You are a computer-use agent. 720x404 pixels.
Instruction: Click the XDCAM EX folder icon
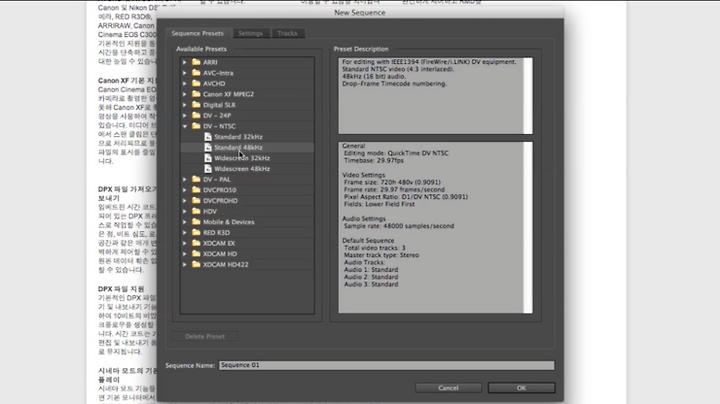click(196, 243)
